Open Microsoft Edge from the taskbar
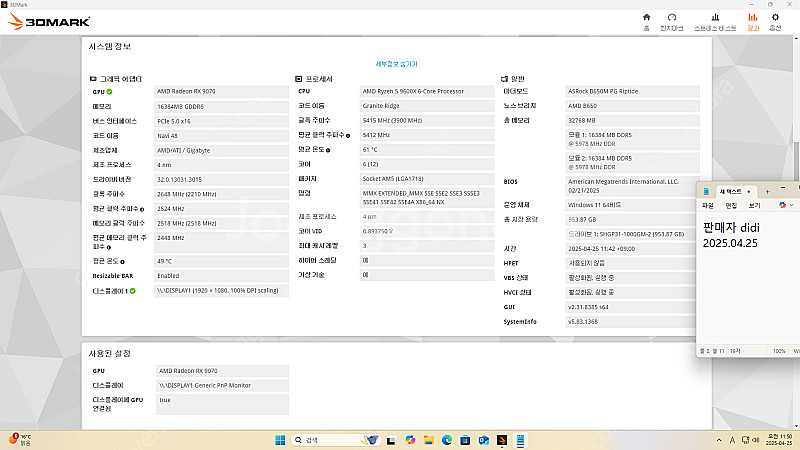The image size is (800, 450). click(447, 440)
